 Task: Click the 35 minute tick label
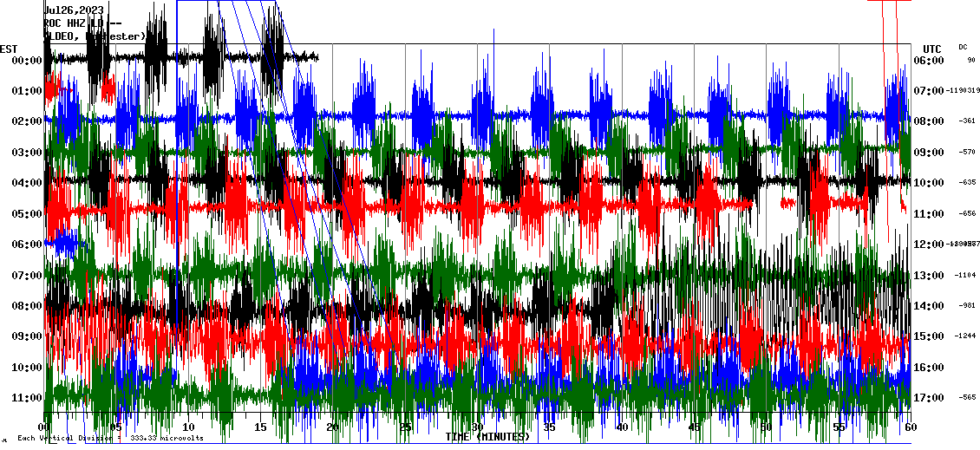pyautogui.click(x=549, y=427)
